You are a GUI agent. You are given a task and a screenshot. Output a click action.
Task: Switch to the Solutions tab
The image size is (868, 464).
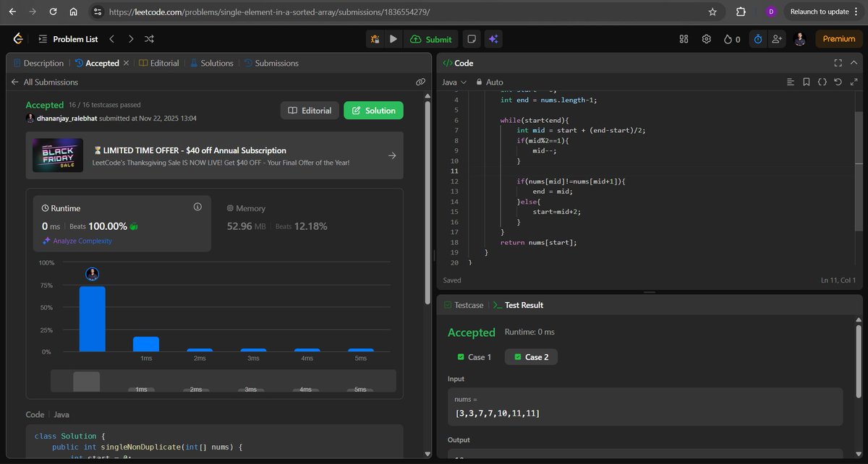click(211, 63)
